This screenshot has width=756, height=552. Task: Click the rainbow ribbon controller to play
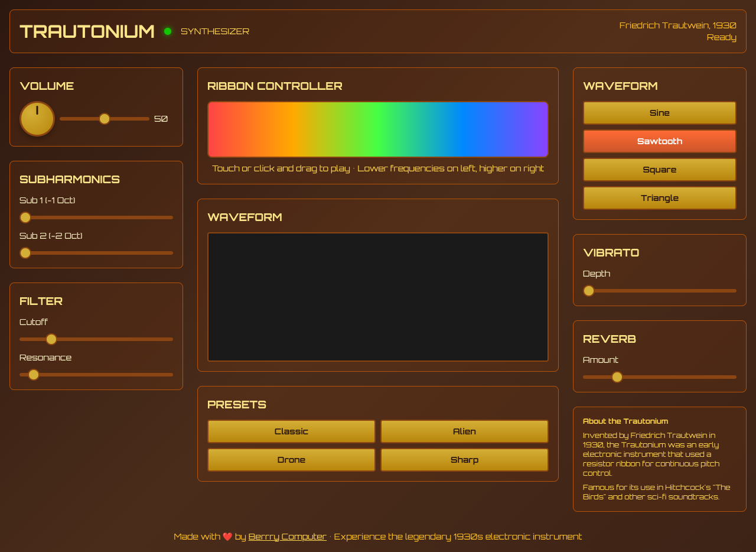coord(377,129)
